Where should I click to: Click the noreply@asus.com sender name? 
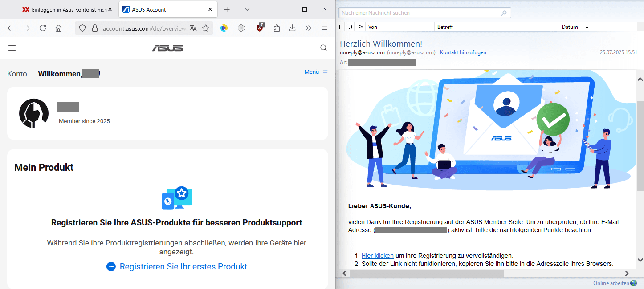tap(362, 52)
